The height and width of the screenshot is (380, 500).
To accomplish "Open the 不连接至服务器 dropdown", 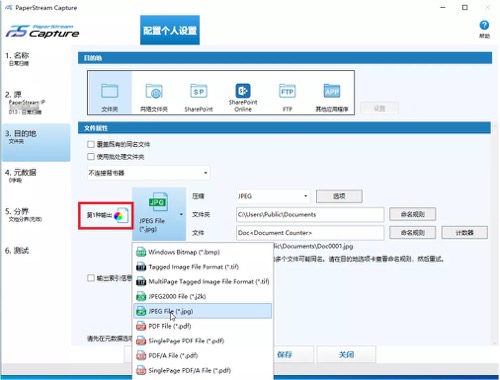I will [x=149, y=173].
